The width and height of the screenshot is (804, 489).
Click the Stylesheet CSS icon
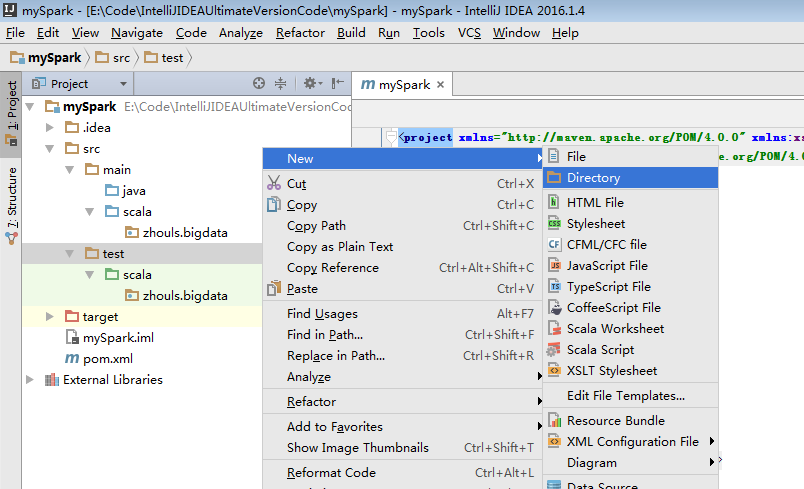[554, 223]
